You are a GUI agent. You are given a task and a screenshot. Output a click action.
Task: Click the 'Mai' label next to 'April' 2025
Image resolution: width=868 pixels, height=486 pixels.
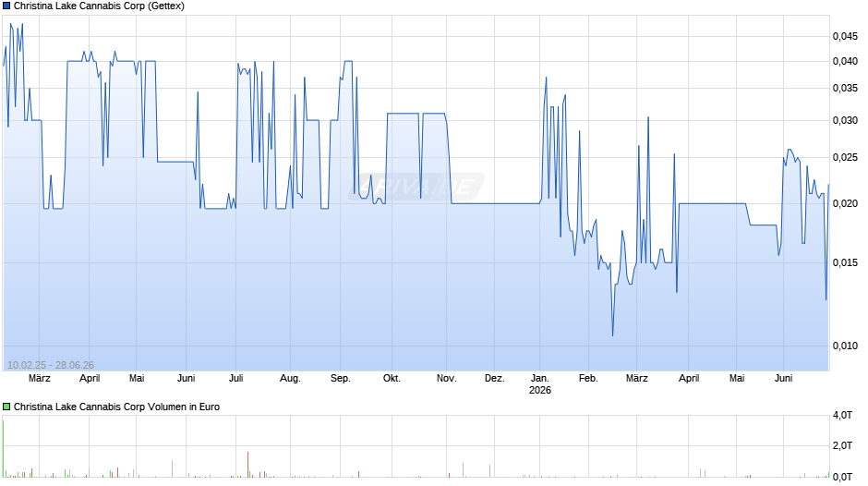[x=137, y=378]
